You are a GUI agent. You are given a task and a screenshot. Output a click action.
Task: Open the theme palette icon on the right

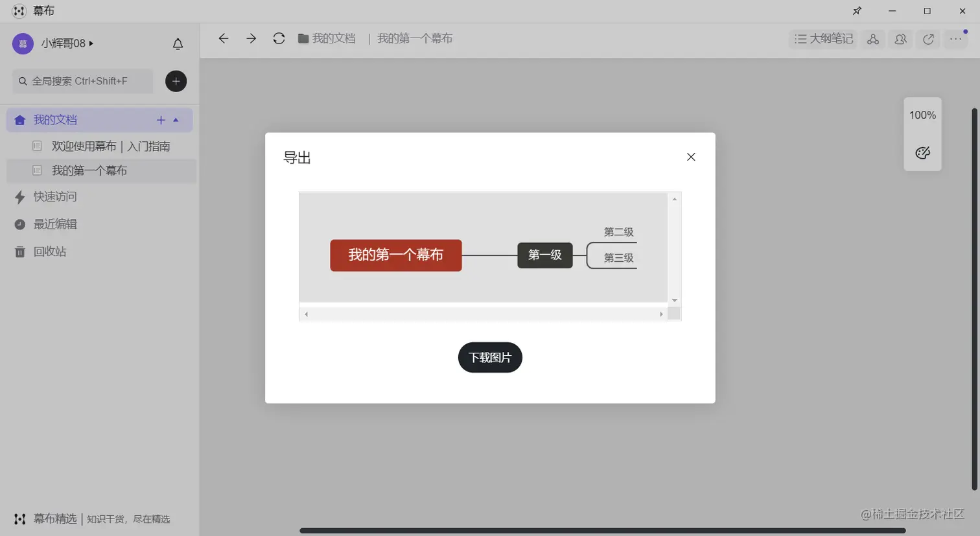point(922,153)
